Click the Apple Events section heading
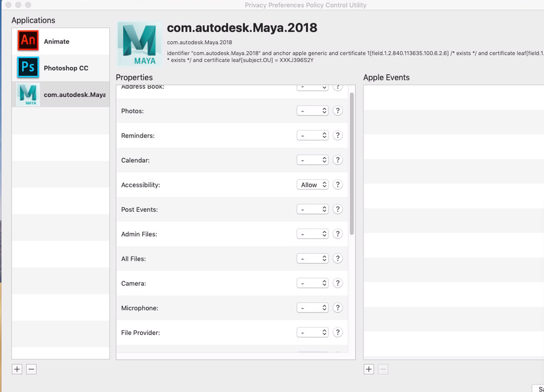Image resolution: width=544 pixels, height=392 pixels. pos(386,77)
